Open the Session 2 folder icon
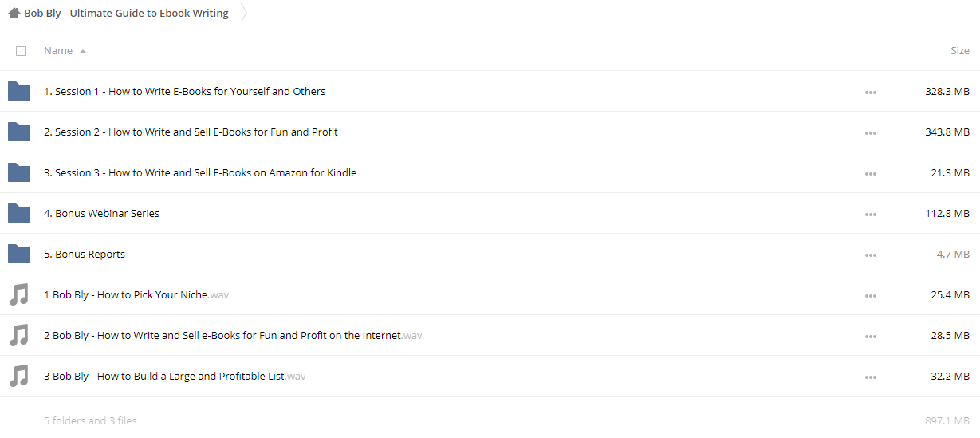The width and height of the screenshot is (980, 438). point(19,132)
